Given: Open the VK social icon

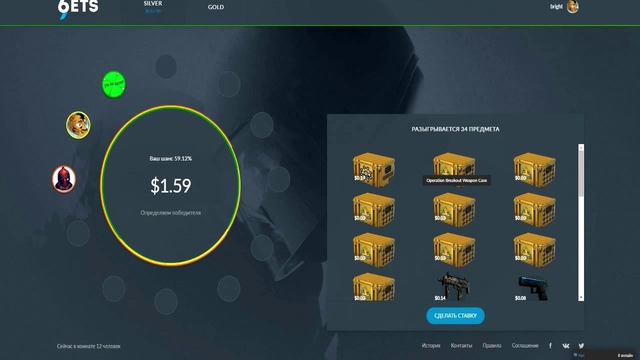Looking at the screenshot, I should (x=565, y=346).
